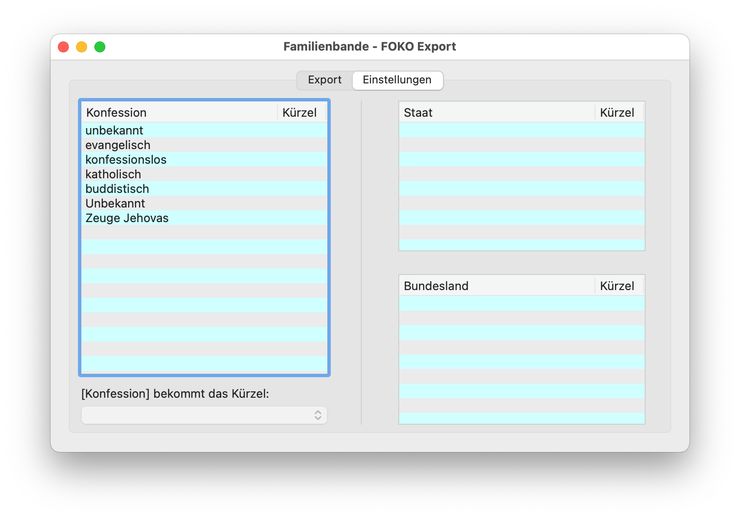Zoom the window with green button

100,47
